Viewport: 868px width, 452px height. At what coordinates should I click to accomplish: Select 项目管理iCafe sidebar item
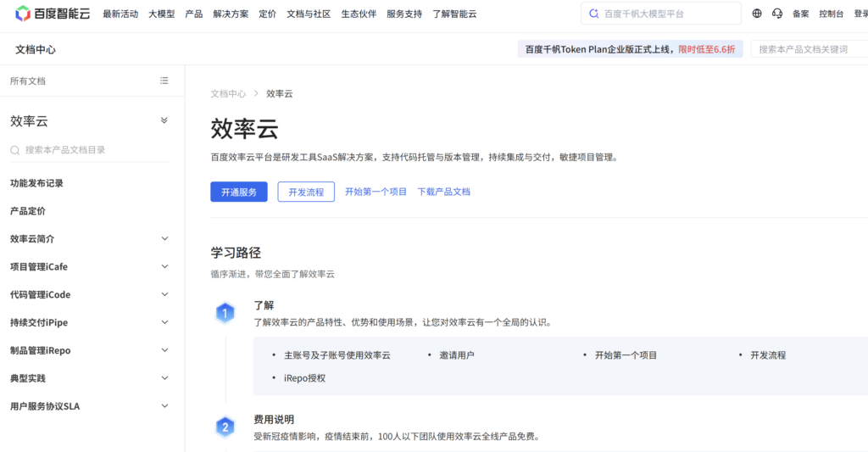tap(39, 266)
